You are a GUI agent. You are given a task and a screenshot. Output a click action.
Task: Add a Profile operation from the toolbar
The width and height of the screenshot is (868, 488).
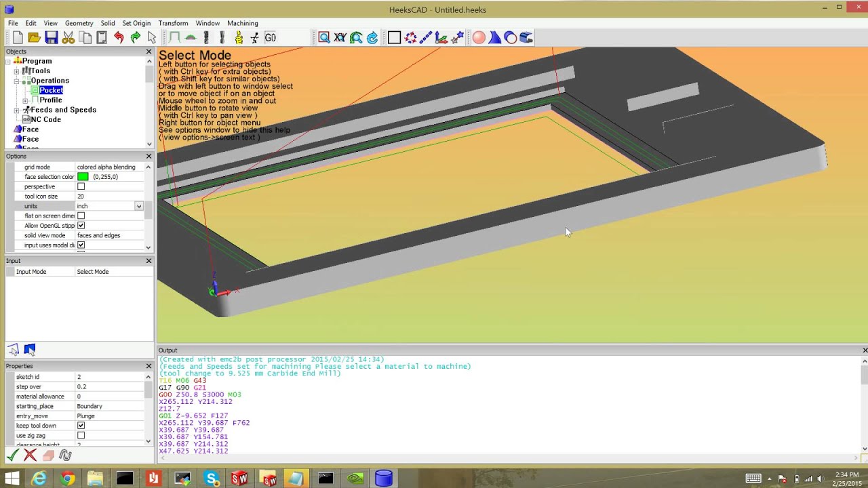point(175,38)
